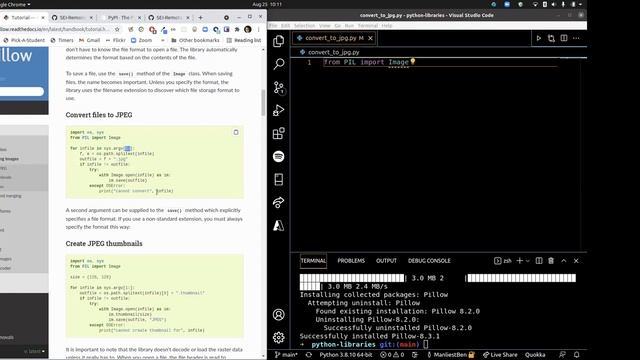Viewport: 640px width, 360px height.
Task: Click lightbulb code action on line 1
Action: 413,61
